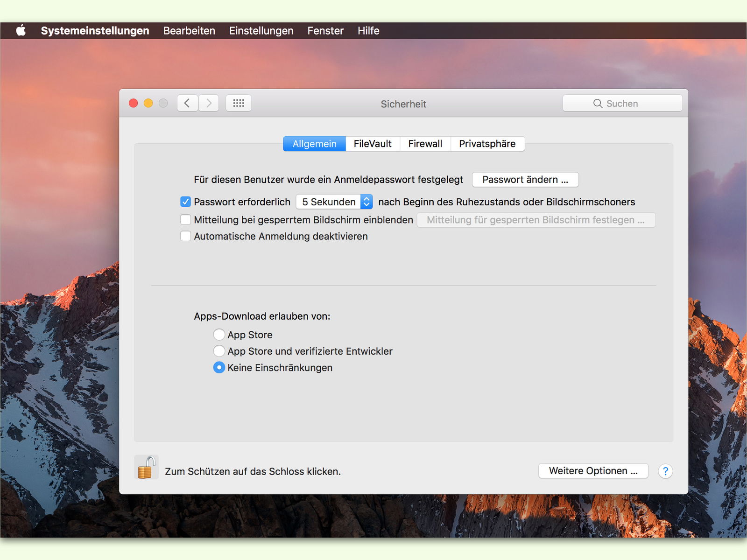
Task: Select the App Store radio option
Action: click(x=219, y=335)
